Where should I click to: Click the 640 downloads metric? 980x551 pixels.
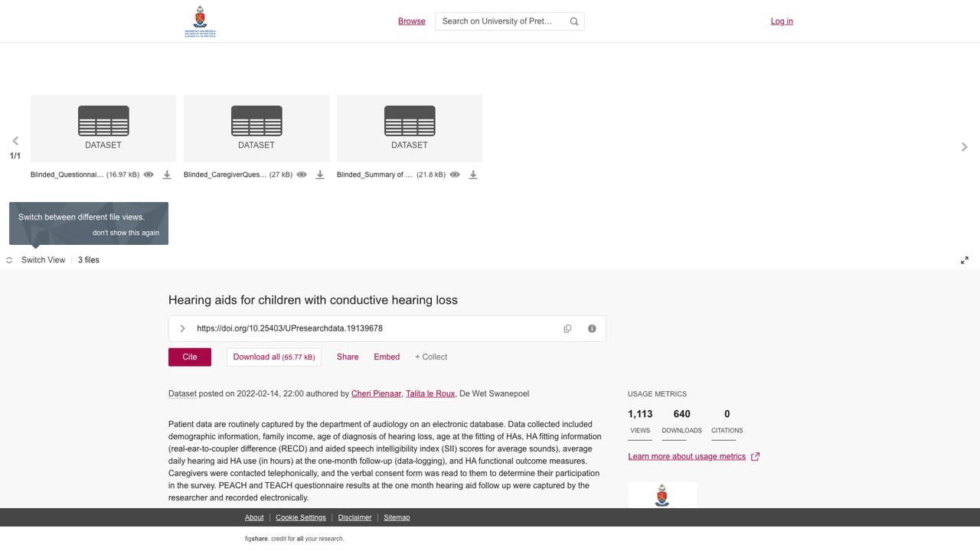[x=682, y=422]
